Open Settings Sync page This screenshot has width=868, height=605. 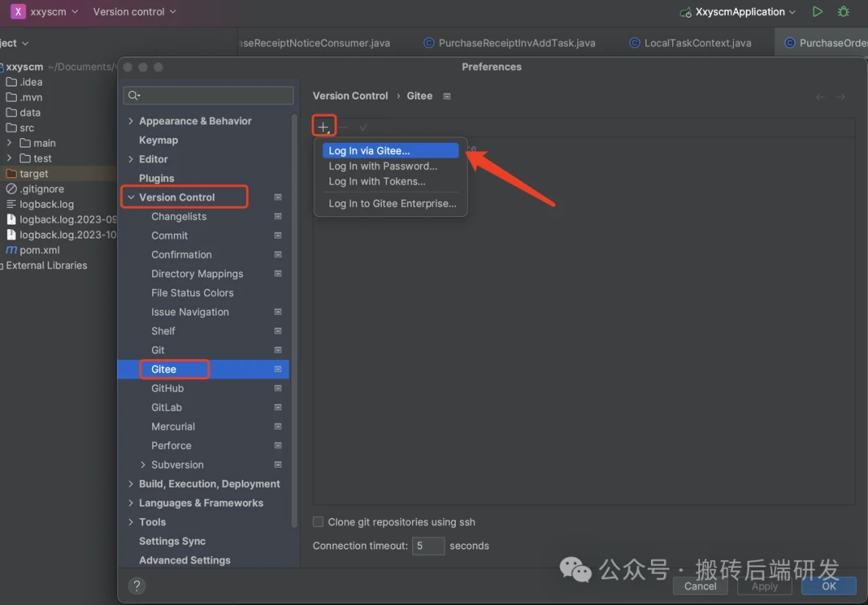point(172,541)
